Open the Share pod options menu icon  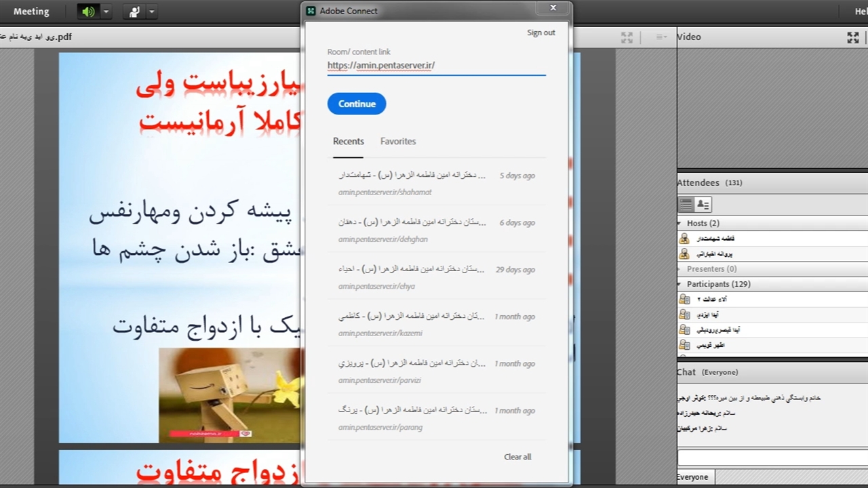click(x=661, y=37)
